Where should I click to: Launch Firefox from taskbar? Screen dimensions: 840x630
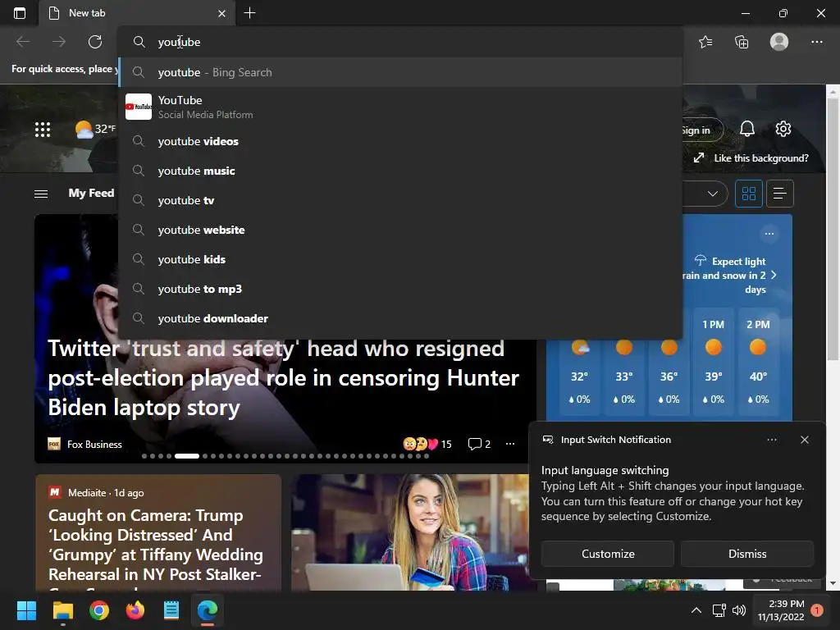pyautogui.click(x=135, y=610)
